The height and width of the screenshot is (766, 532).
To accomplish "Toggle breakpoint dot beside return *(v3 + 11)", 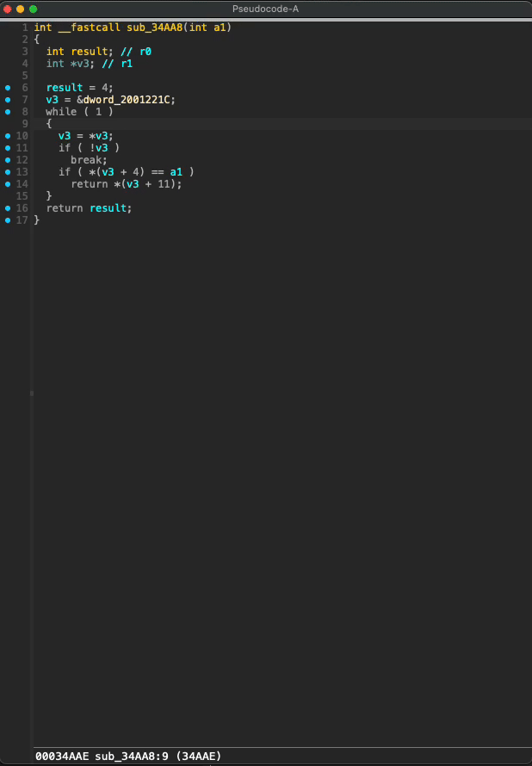I will click(x=8, y=184).
